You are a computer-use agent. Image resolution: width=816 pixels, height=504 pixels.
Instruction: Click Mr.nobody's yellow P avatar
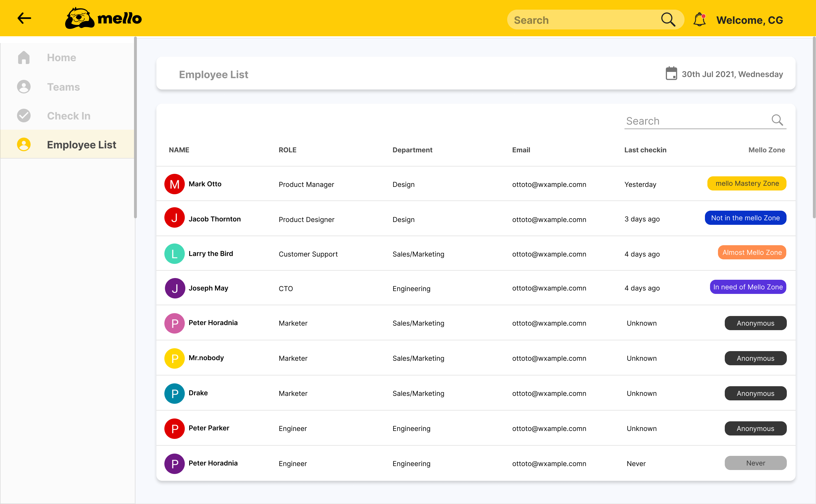pyautogui.click(x=175, y=358)
